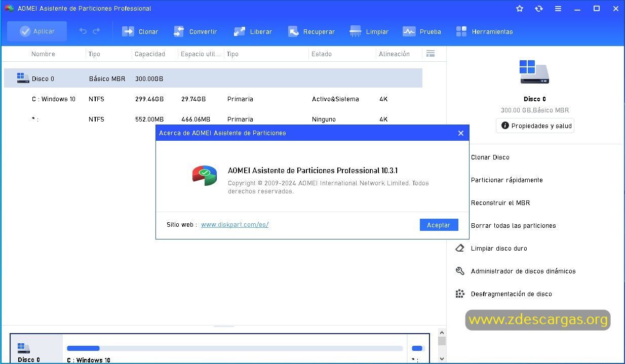Screen dimensions: 625x364
Task: Click the Administrador de discos dinámicos wrench icon
Action: [460, 271]
